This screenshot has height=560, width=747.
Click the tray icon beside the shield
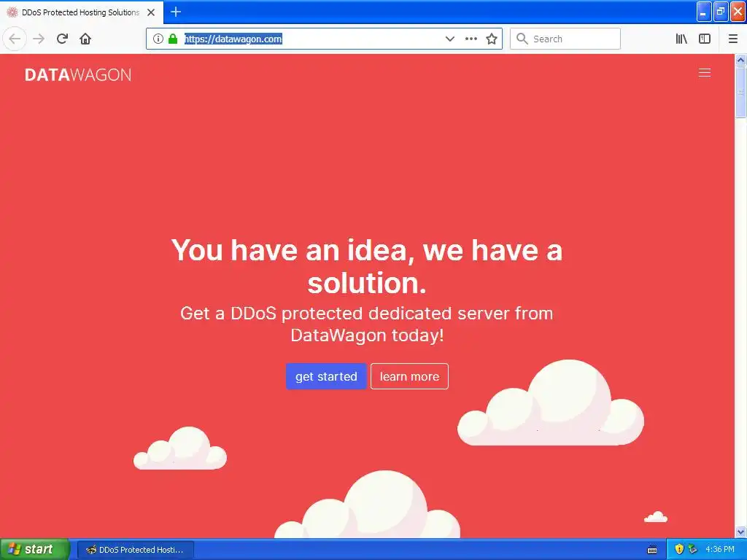[692, 549]
